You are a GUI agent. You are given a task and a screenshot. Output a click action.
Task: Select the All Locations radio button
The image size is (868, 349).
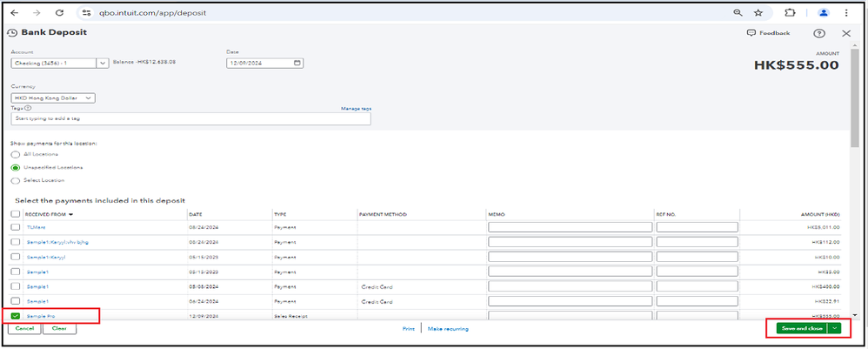[16, 154]
